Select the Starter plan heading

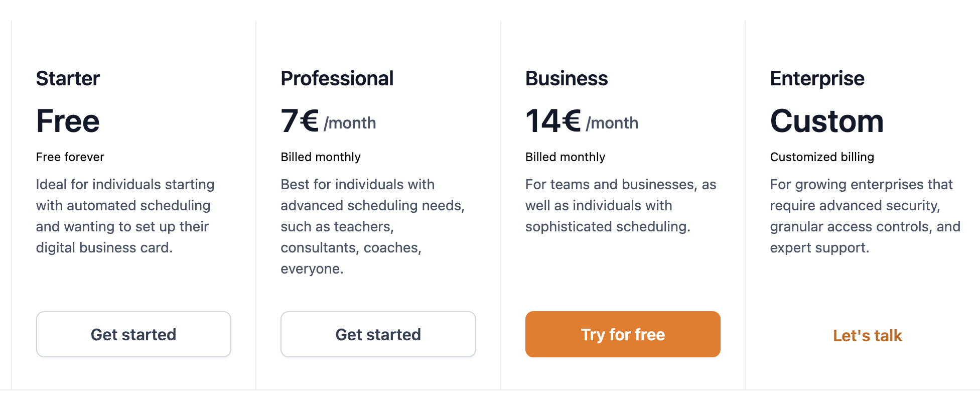point(68,79)
